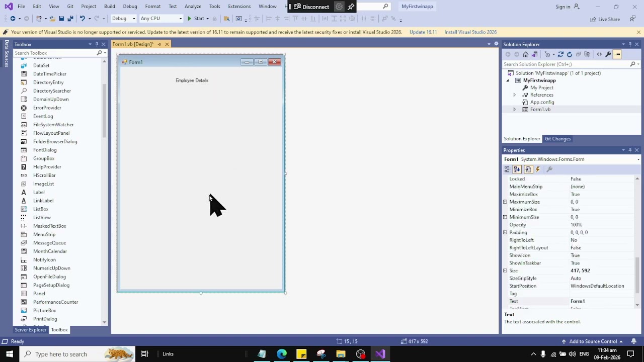
Task: Select ErrorProvider control in Toolbox
Action: click(47, 108)
